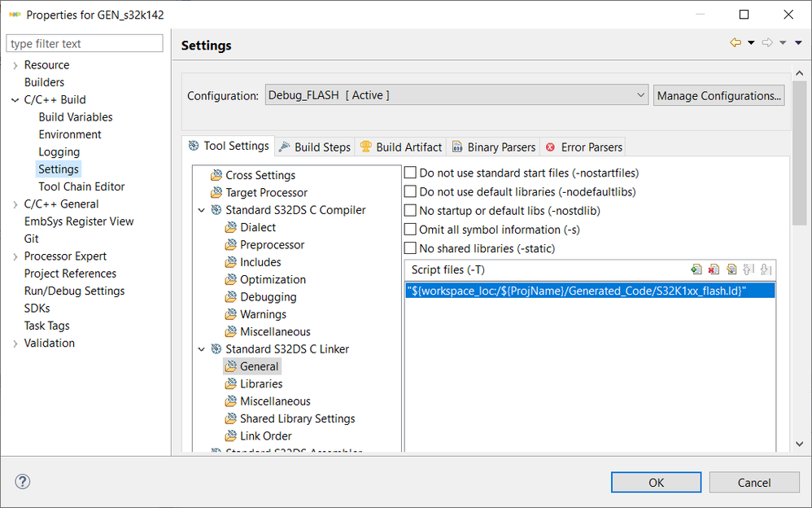Collapse the C/C++ Build tree node
This screenshot has width=812, height=508.
pos(15,100)
